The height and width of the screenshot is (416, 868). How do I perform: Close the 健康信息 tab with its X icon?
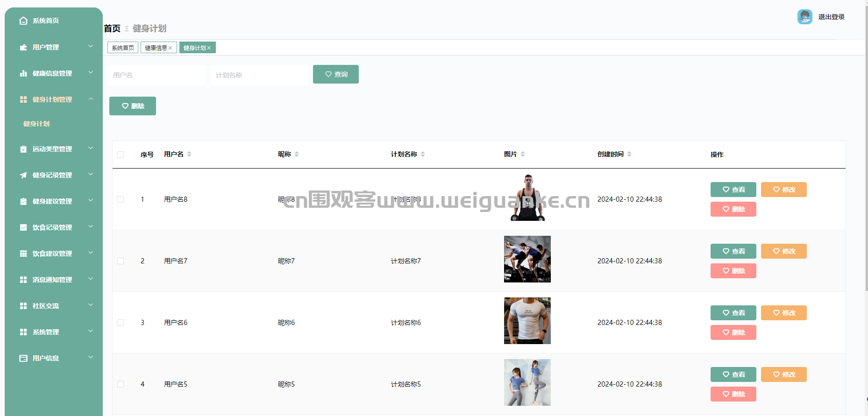[x=171, y=48]
